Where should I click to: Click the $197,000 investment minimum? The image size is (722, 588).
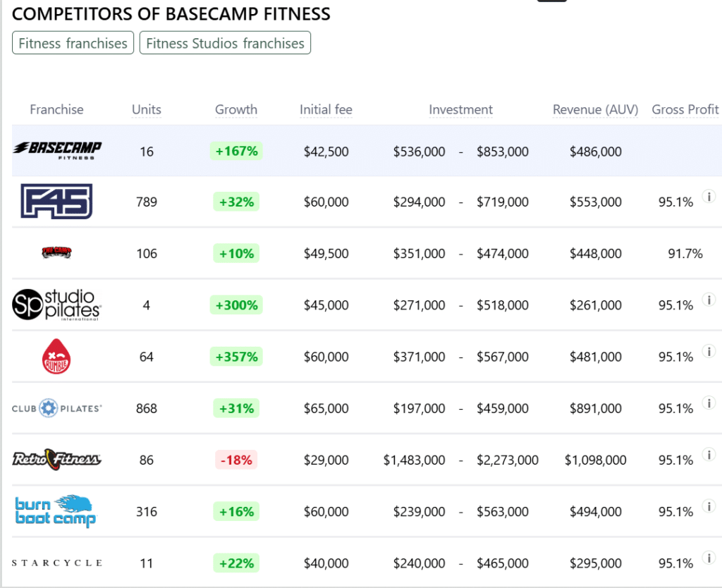(419, 408)
